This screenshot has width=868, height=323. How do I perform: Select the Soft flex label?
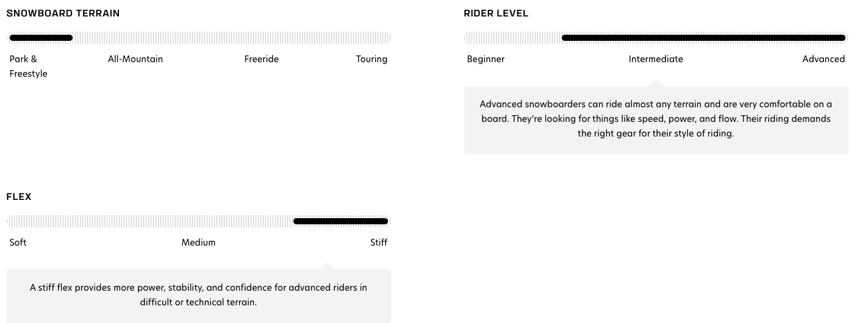click(x=18, y=243)
